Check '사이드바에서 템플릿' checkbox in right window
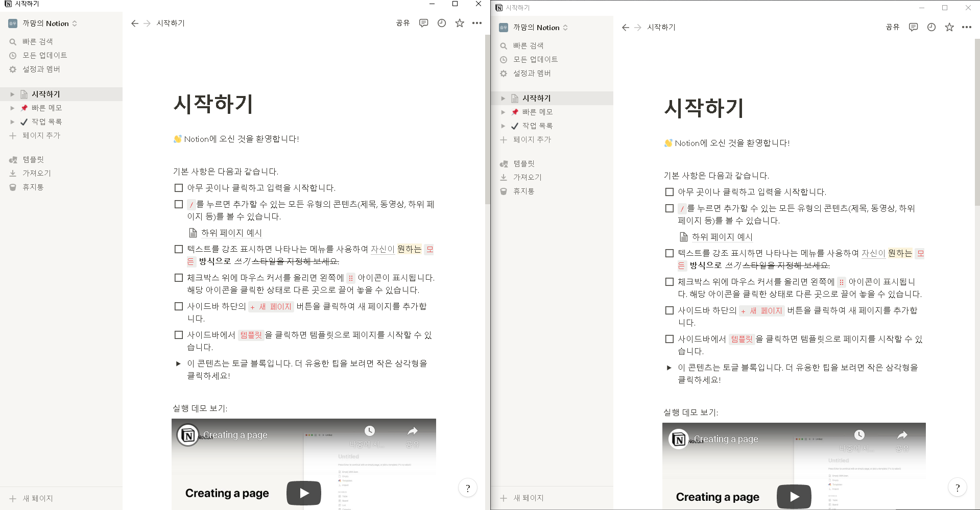980x510 pixels. coord(670,339)
